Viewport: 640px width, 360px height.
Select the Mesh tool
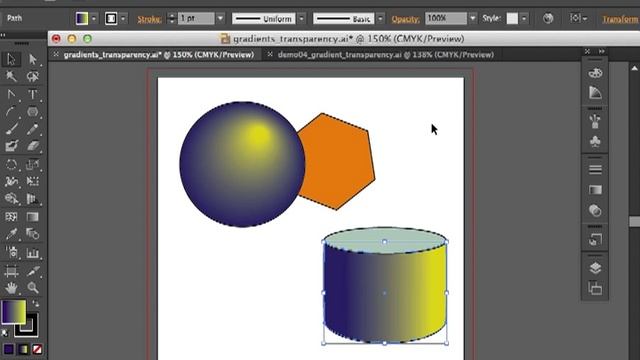click(11, 217)
